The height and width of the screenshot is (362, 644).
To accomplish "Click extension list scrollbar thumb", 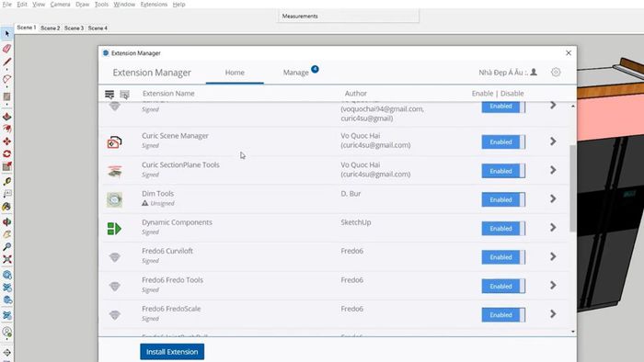I will point(572,188).
